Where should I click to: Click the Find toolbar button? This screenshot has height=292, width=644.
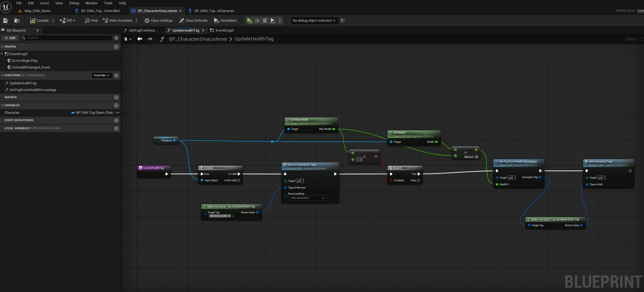(x=91, y=21)
